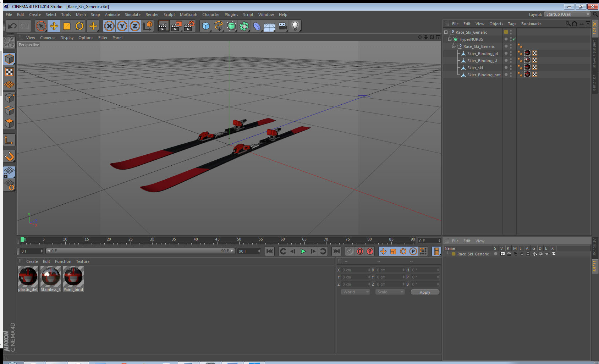The image size is (599, 364).
Task: Toggle Skier_Binding_pl visibility dot
Action: pos(511,52)
